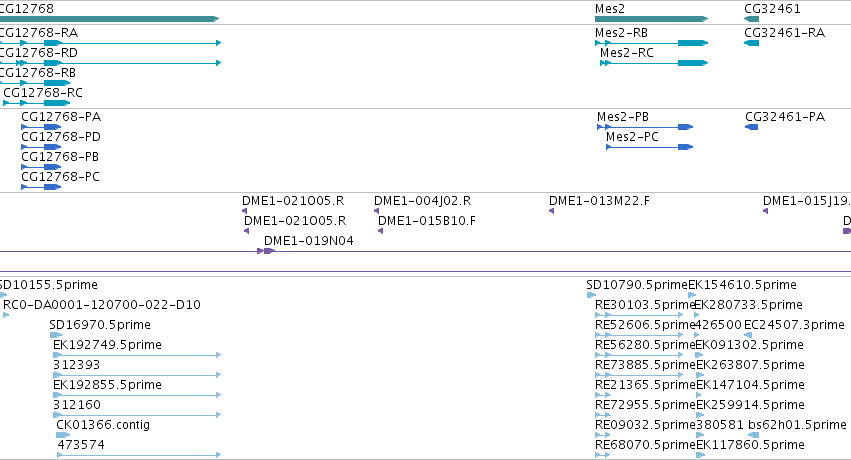Select the 312393 EST label
The width and height of the screenshot is (851, 460).
tap(77, 365)
